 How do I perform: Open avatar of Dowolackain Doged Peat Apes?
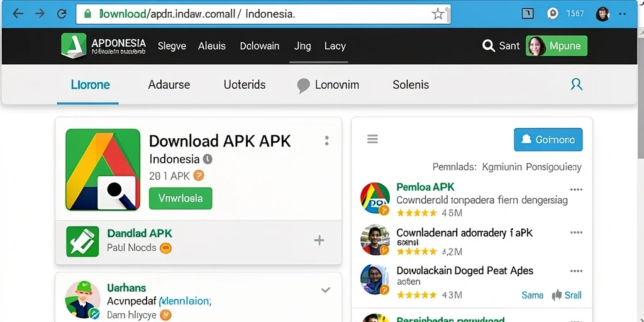(375, 280)
